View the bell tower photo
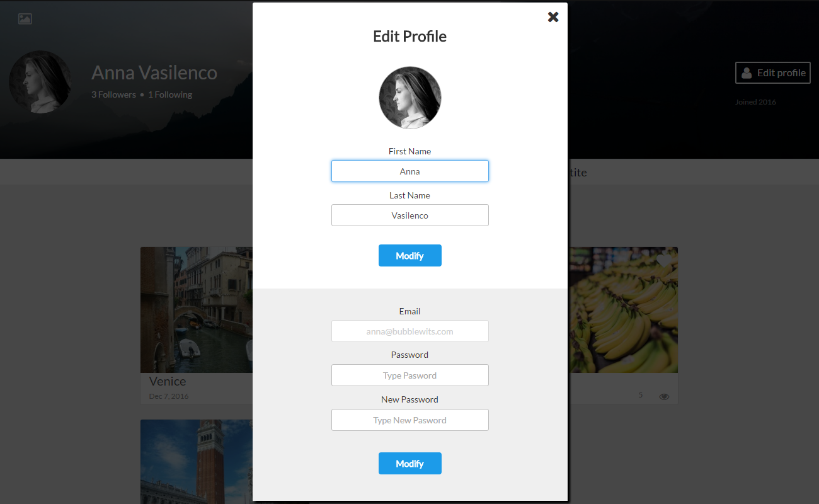 click(x=197, y=460)
